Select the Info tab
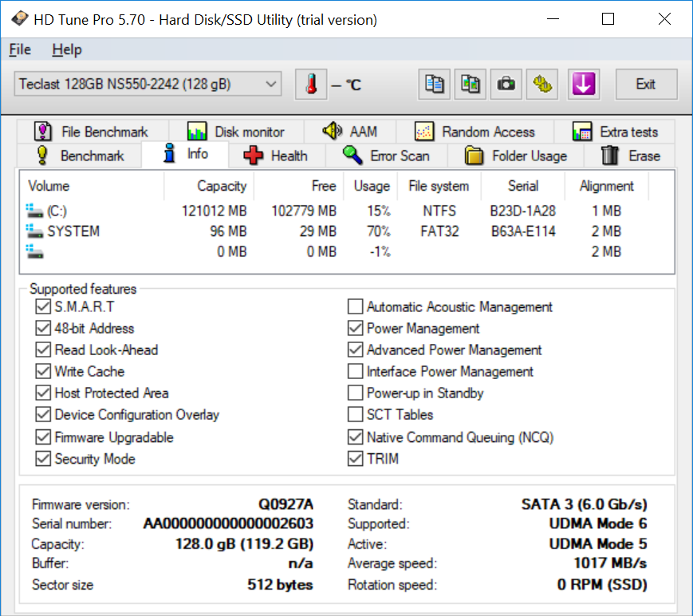Image resolution: width=693 pixels, height=616 pixels. (x=185, y=154)
